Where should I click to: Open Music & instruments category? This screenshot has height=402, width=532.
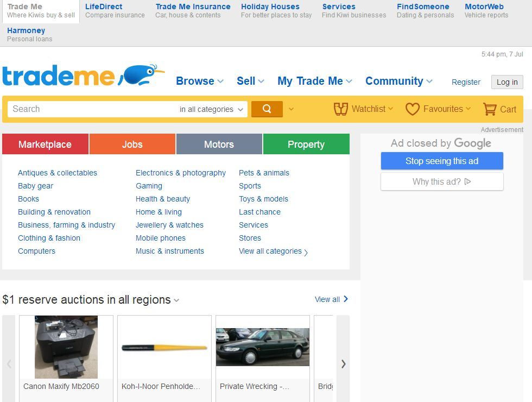(169, 251)
